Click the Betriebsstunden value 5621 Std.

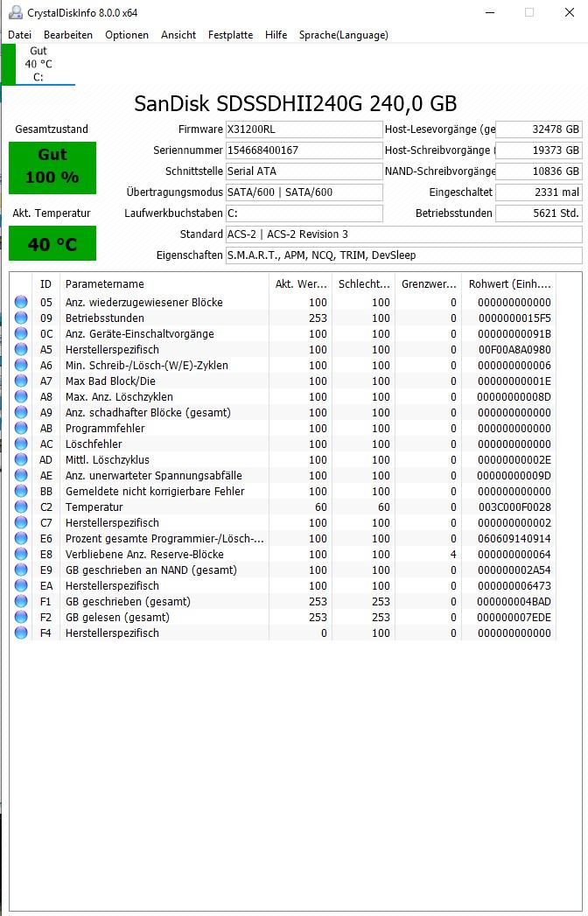(539, 213)
